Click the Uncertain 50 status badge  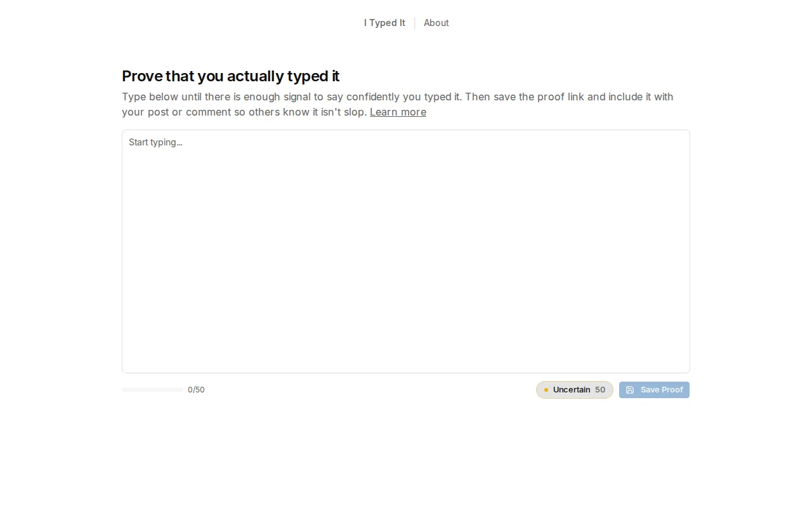(575, 390)
